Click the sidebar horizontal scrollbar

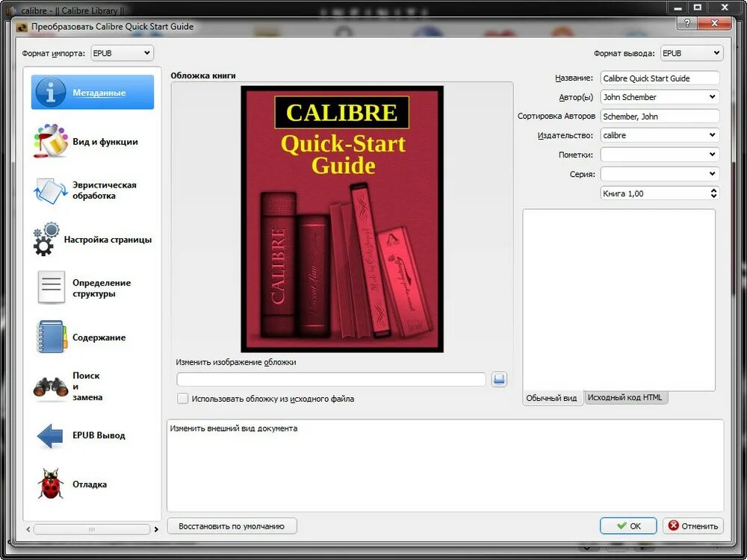coord(92,529)
